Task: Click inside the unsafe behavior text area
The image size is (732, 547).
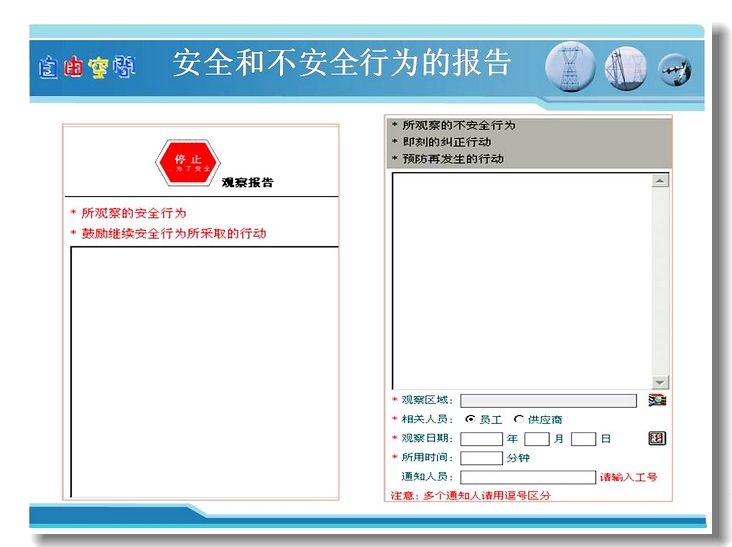Action: (x=522, y=281)
